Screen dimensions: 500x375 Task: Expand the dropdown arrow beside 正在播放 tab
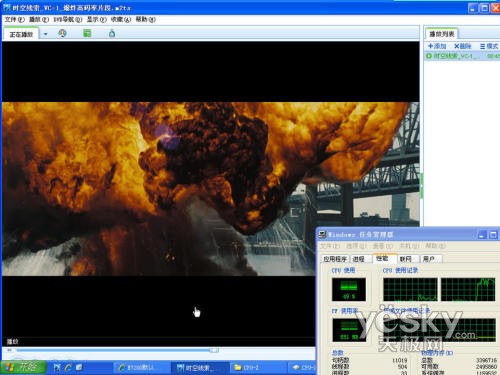click(x=46, y=34)
